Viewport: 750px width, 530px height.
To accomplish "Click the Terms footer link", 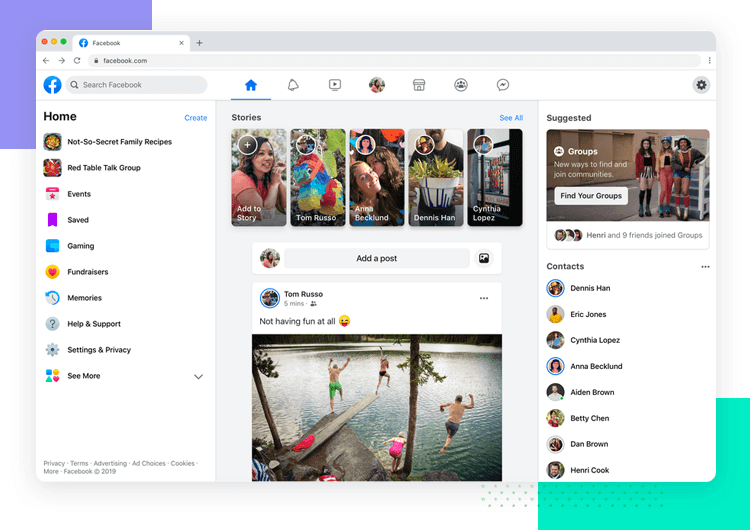I will 79,464.
